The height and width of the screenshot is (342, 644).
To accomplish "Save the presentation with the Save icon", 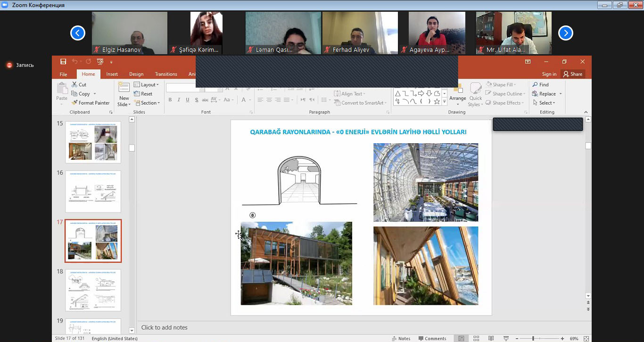I will (63, 62).
